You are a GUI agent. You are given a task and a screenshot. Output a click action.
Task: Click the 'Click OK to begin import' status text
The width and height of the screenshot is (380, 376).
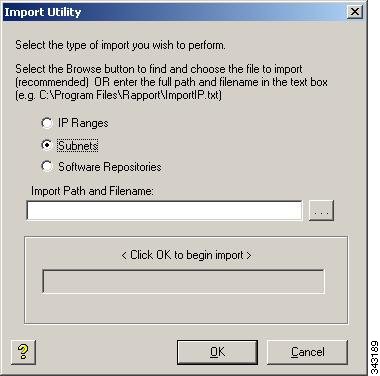tap(186, 255)
